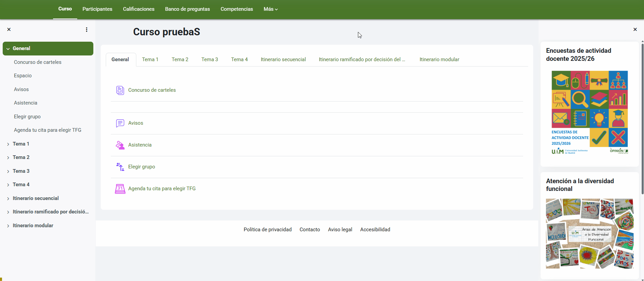Expand Itinerario modular in the sidebar

(x=8, y=226)
